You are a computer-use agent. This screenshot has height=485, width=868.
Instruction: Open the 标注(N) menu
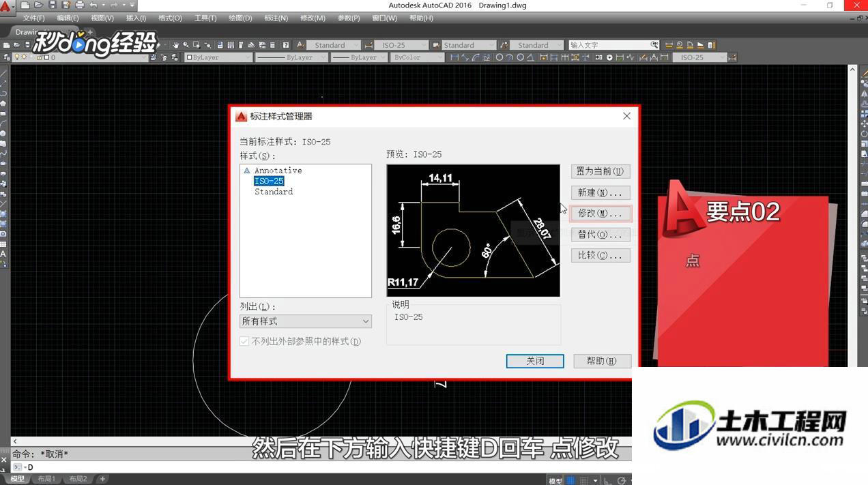coord(276,18)
